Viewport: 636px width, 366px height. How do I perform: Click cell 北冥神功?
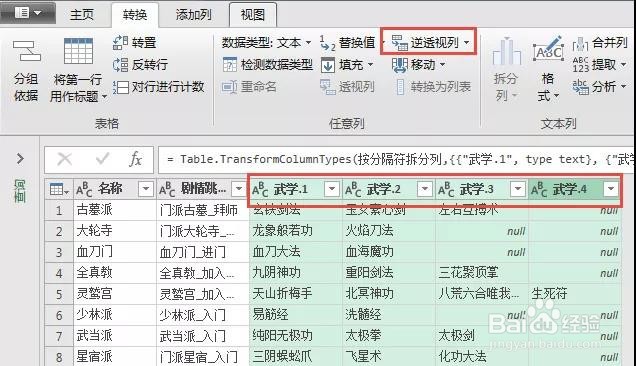389,294
